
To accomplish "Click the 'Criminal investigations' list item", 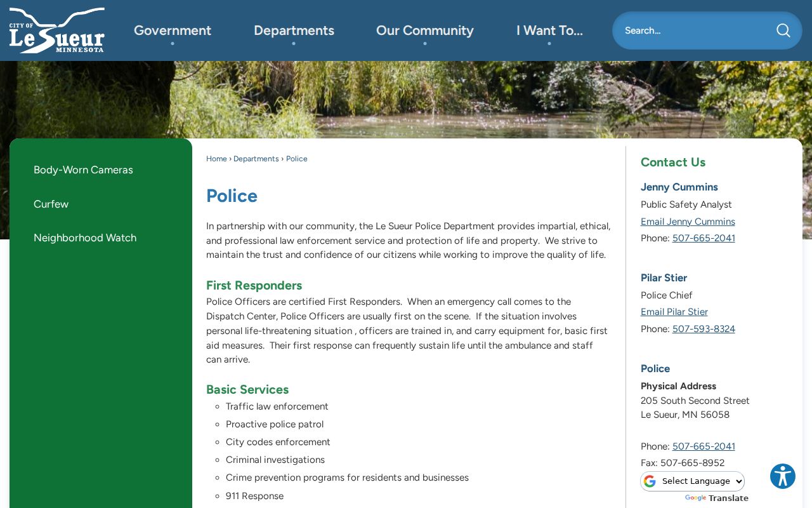I will (275, 460).
